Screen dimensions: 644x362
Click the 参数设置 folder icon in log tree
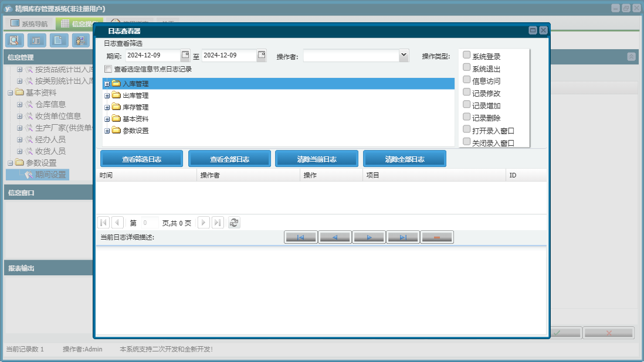pyautogui.click(x=116, y=131)
